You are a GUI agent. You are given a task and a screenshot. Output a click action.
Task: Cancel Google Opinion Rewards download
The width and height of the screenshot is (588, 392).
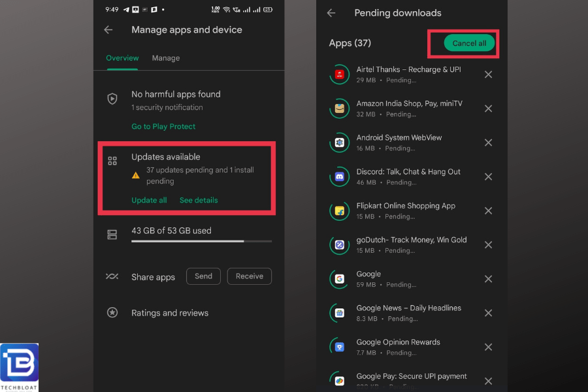click(x=488, y=347)
